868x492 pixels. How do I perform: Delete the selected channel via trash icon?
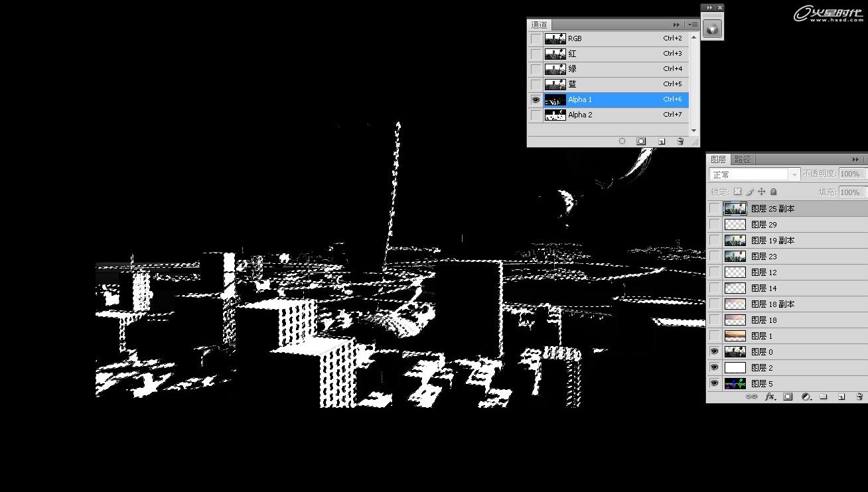click(x=680, y=141)
